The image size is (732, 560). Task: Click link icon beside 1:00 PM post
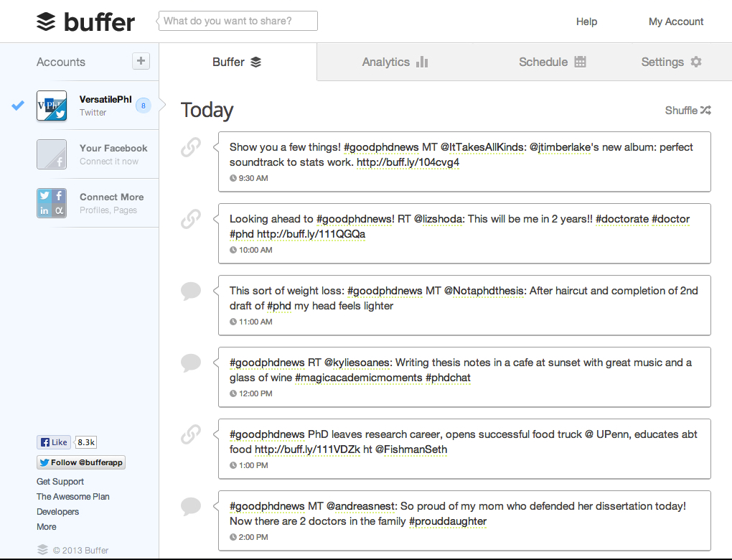click(191, 434)
